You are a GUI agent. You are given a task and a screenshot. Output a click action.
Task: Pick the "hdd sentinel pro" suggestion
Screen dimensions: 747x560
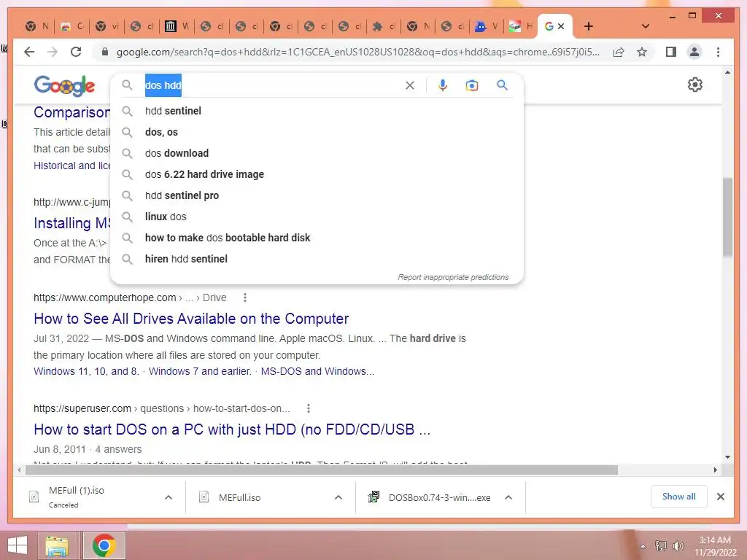(x=317, y=195)
